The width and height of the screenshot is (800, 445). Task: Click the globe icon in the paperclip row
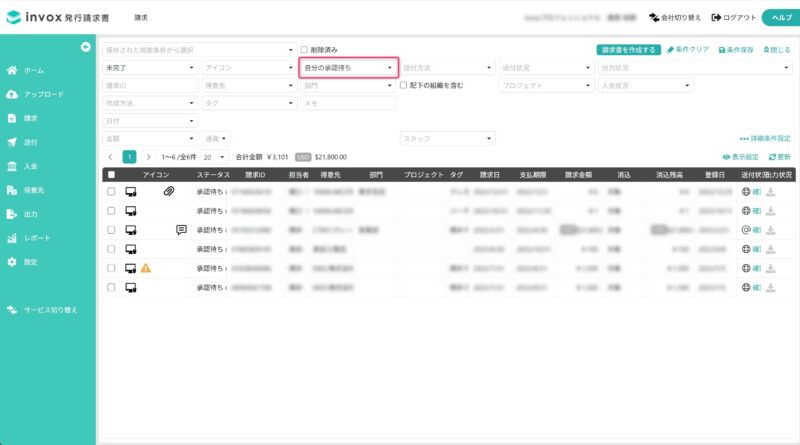click(746, 191)
